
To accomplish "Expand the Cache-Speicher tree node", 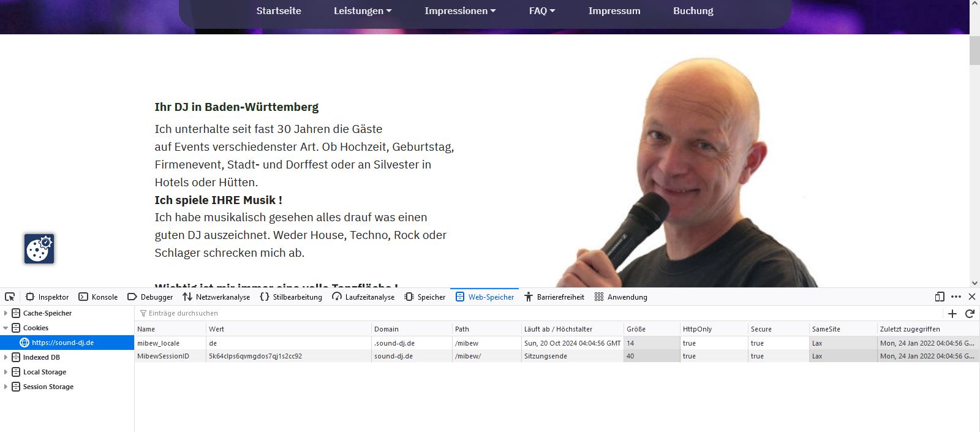I will coord(6,313).
